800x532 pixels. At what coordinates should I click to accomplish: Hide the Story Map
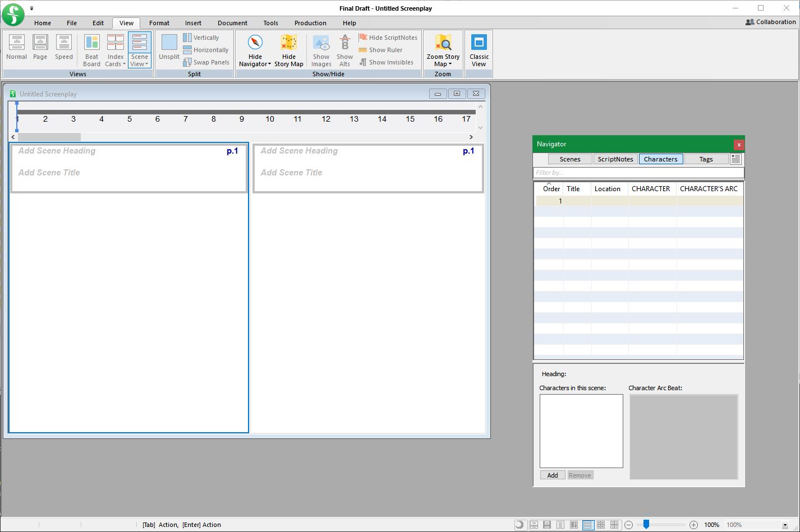tap(289, 50)
